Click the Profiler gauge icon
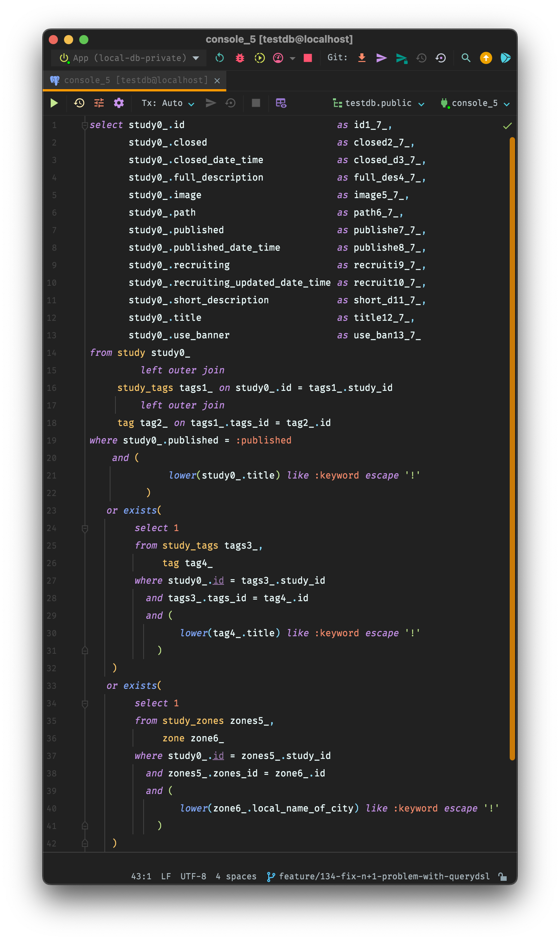The height and width of the screenshot is (941, 560). pos(278,58)
